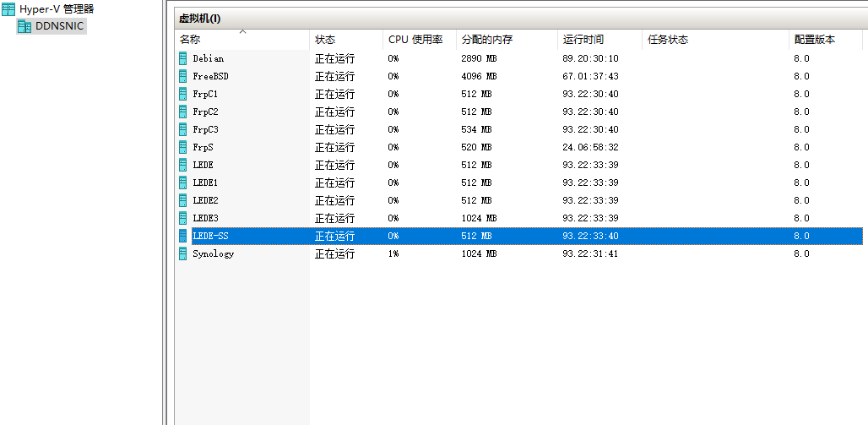
Task: Click the FrpS VM icon
Action: pyautogui.click(x=183, y=147)
